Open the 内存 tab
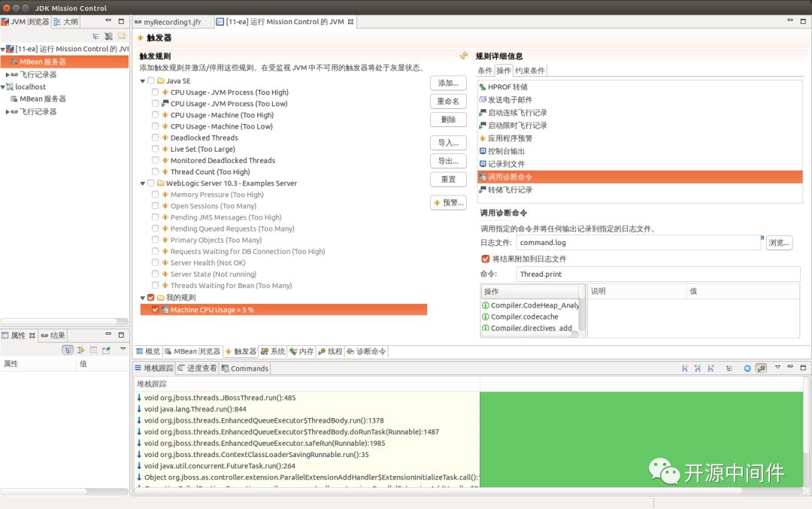Viewport: 812px width, 509px height. pyautogui.click(x=302, y=351)
